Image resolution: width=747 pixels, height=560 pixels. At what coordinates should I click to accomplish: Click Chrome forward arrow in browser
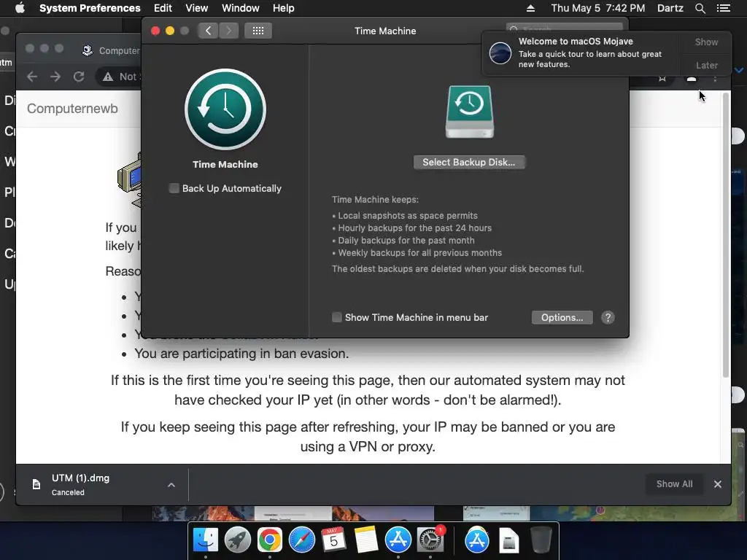click(55, 77)
